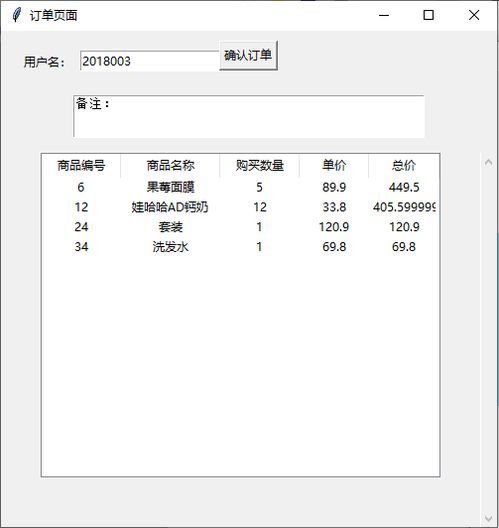Select the 洗发水 row
Screen dimensions: 499x528
[240, 247]
